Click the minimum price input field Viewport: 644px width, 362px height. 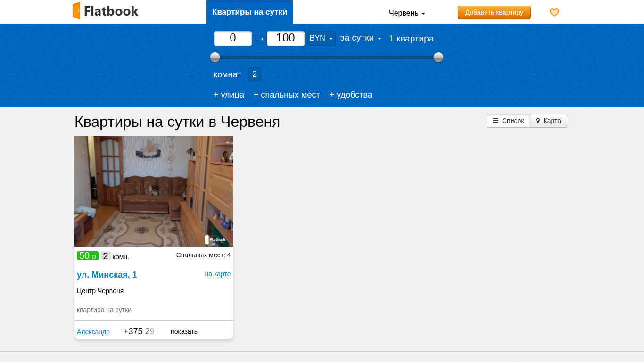(x=233, y=38)
